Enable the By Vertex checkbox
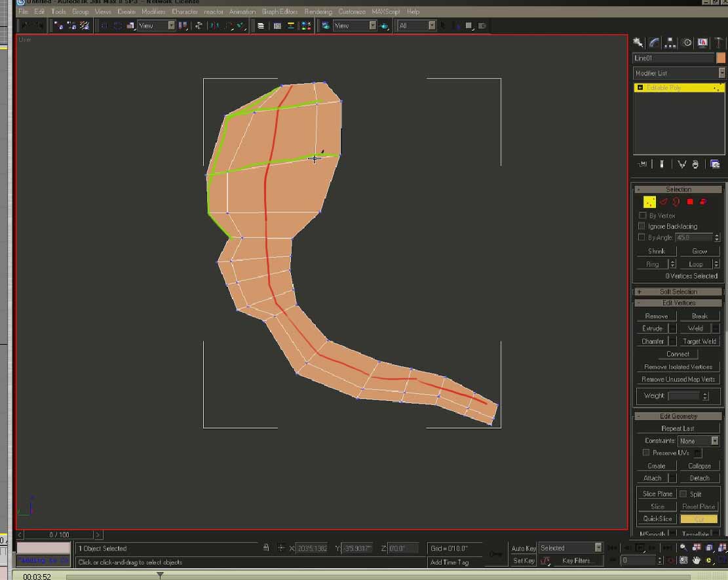This screenshot has height=580, width=728. tap(642, 216)
